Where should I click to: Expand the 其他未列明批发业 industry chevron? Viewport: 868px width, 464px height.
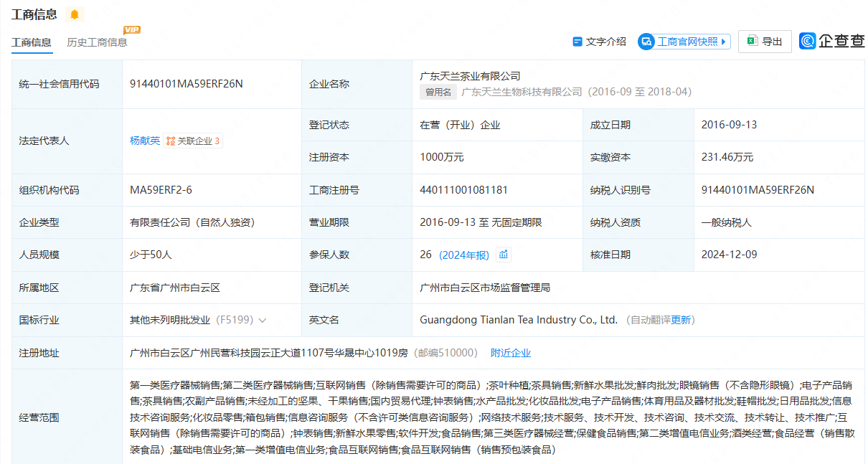(x=263, y=321)
